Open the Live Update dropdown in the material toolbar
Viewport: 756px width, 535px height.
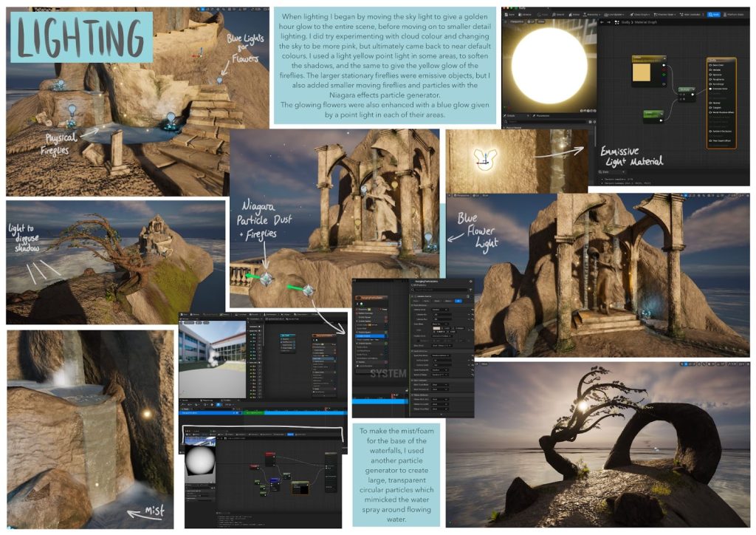(614, 15)
